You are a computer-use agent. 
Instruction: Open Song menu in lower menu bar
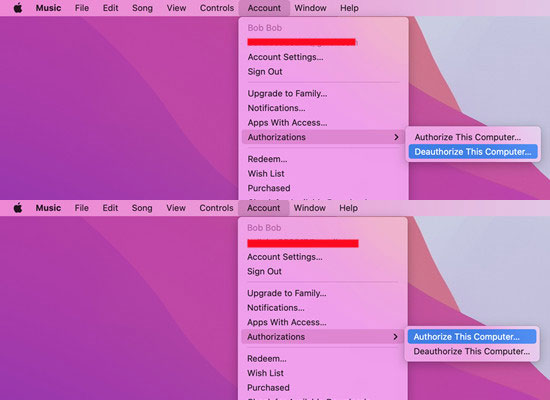(142, 208)
